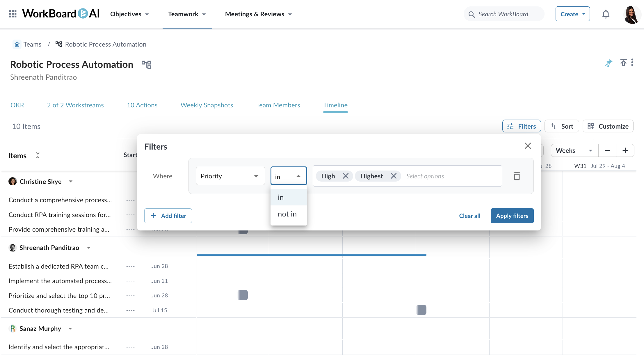The height and width of the screenshot is (355, 644).
Task: Click Apply filters button
Action: point(512,216)
